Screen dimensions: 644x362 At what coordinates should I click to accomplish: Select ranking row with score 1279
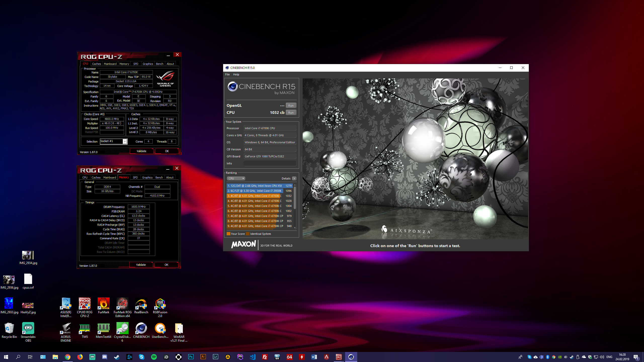pyautogui.click(x=260, y=186)
